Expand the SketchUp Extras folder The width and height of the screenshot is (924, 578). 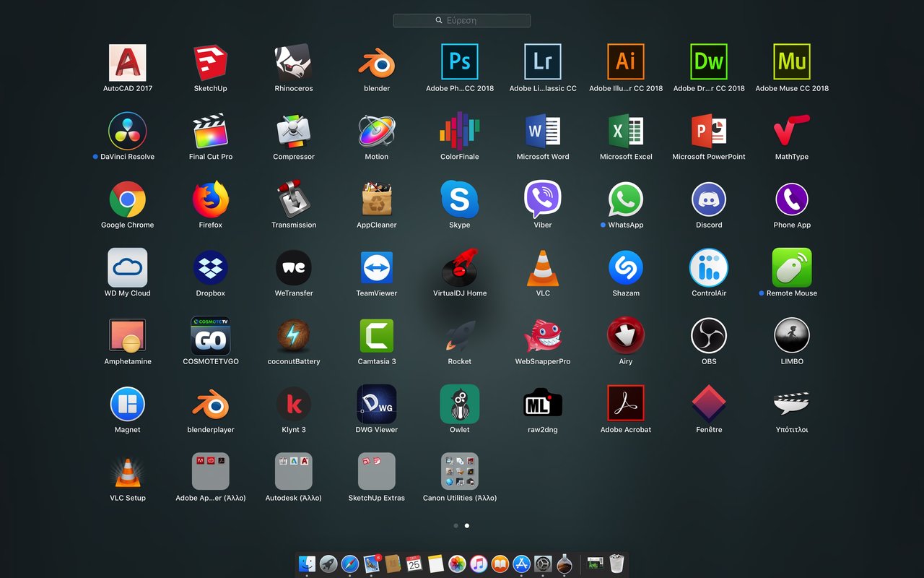[377, 473]
